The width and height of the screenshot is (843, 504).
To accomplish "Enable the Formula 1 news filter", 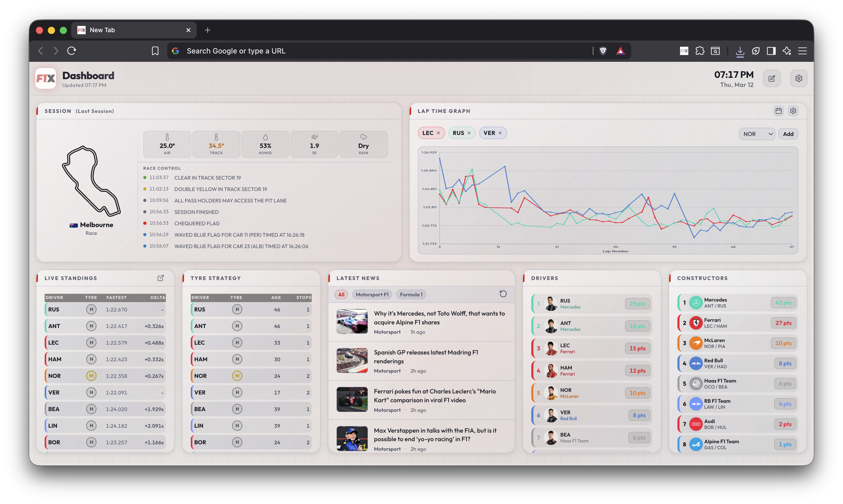I will coord(411,294).
